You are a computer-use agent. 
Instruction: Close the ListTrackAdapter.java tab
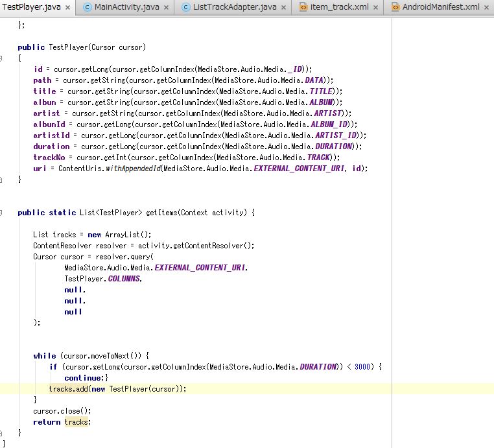[283, 8]
